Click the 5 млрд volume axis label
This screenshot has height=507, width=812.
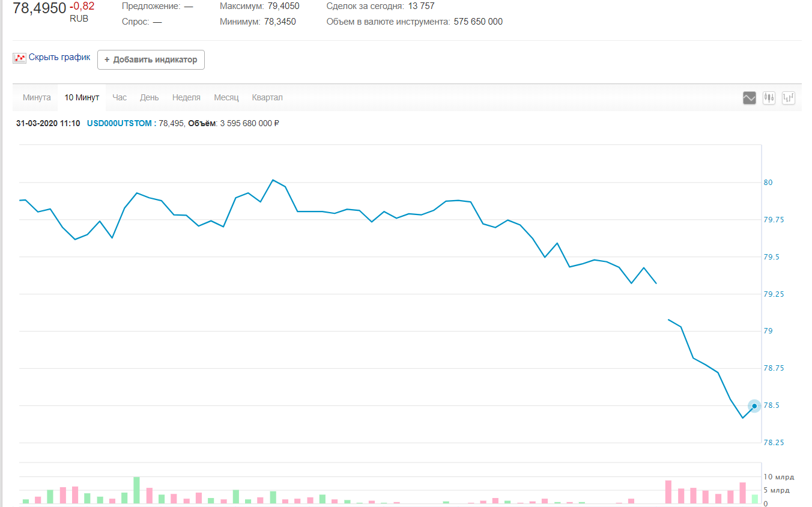click(x=777, y=490)
